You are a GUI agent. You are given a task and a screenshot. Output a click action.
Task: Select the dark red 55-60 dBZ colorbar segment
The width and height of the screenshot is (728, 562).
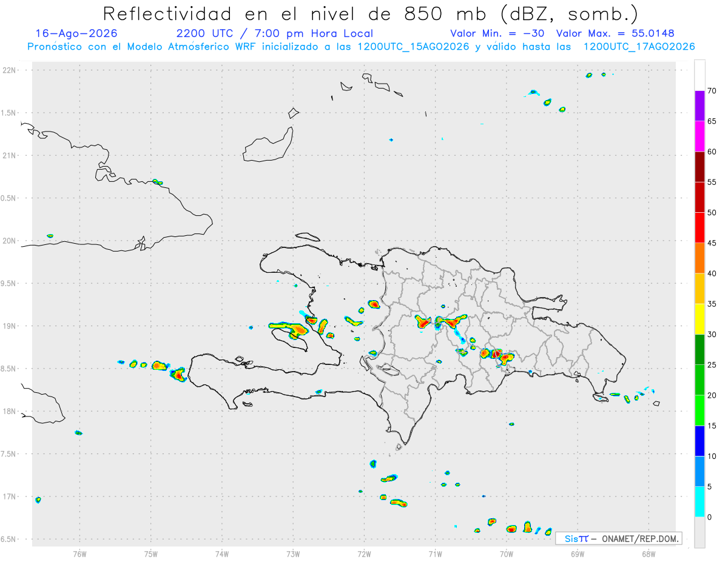coord(699,167)
